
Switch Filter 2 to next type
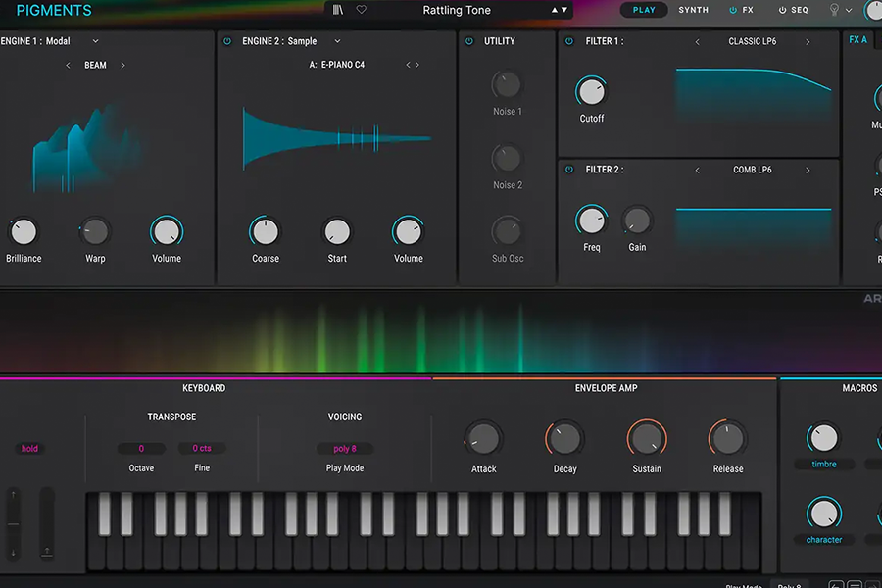click(x=808, y=170)
